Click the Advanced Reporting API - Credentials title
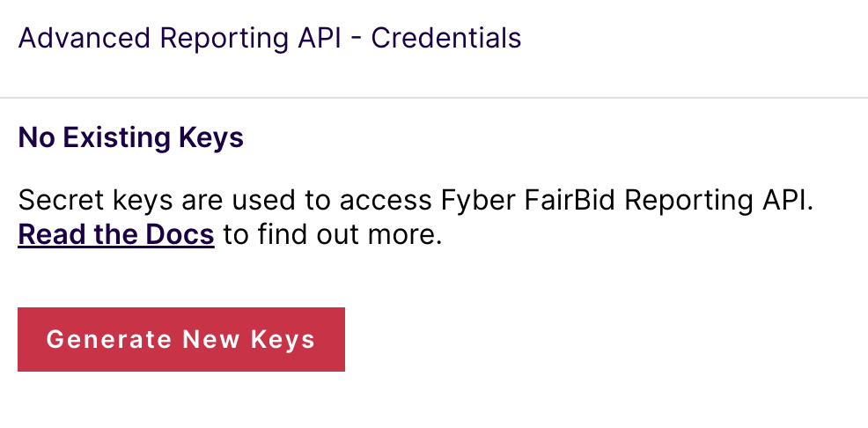Viewport: 868px width, 428px height. click(269, 39)
